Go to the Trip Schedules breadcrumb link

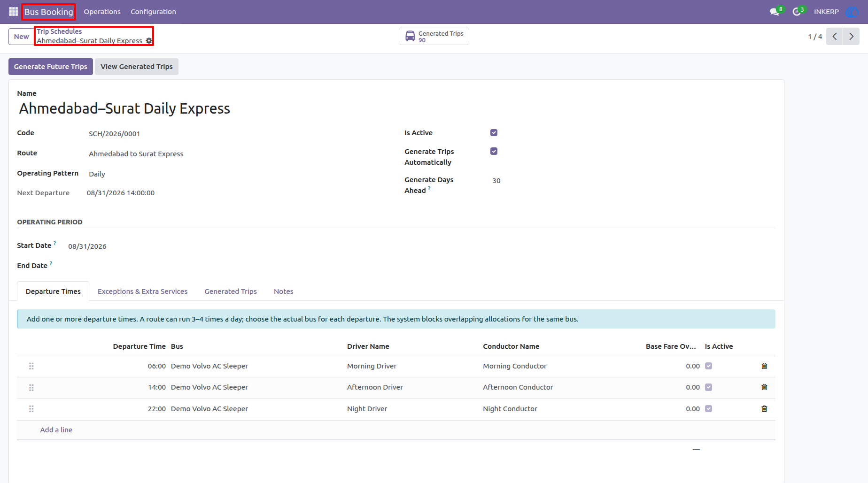(59, 31)
